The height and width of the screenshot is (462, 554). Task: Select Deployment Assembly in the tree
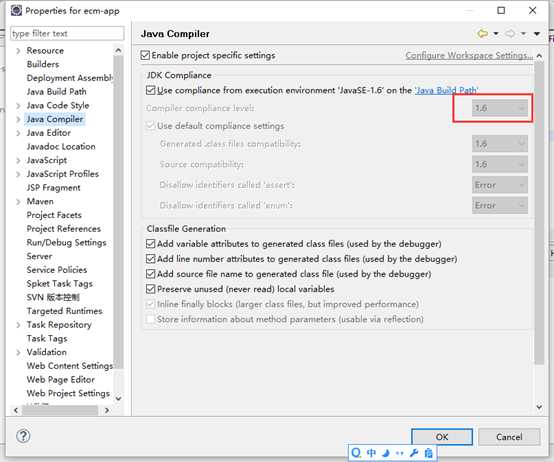coord(70,78)
